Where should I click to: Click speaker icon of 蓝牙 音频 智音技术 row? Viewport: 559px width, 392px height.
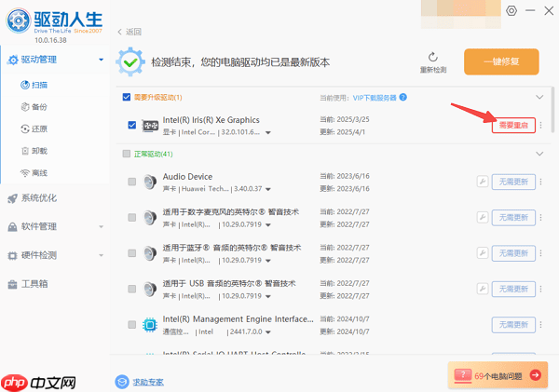pyautogui.click(x=150, y=253)
